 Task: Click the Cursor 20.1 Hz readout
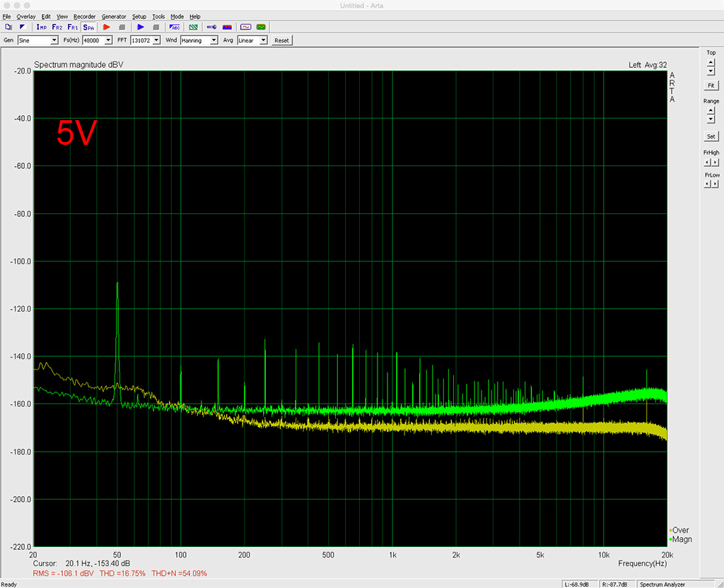click(x=82, y=563)
